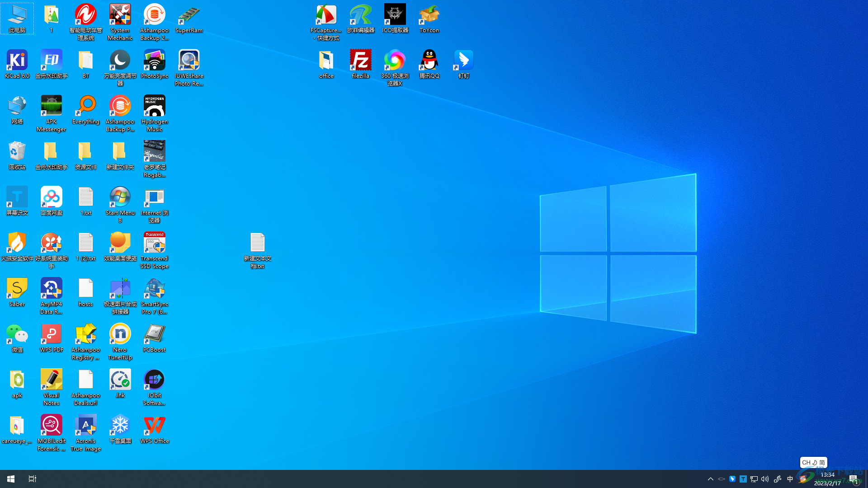Screen dimensions: 868x488
Task: Select the SuperRam shortcut
Action: 189,19
